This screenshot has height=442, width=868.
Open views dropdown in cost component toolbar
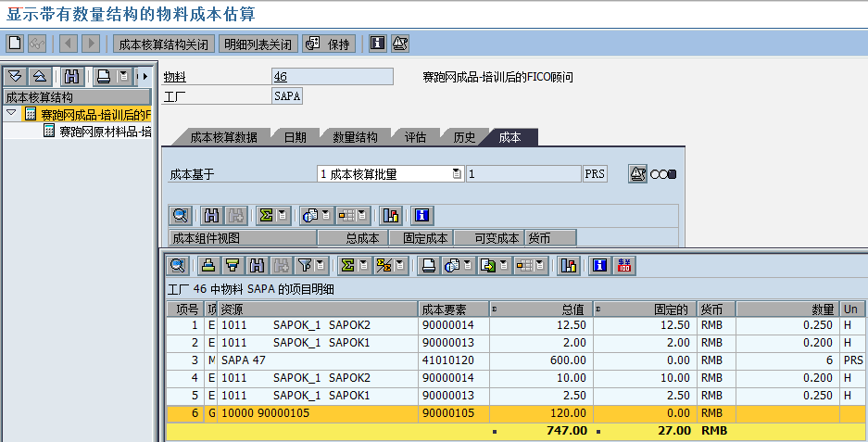[326, 216]
